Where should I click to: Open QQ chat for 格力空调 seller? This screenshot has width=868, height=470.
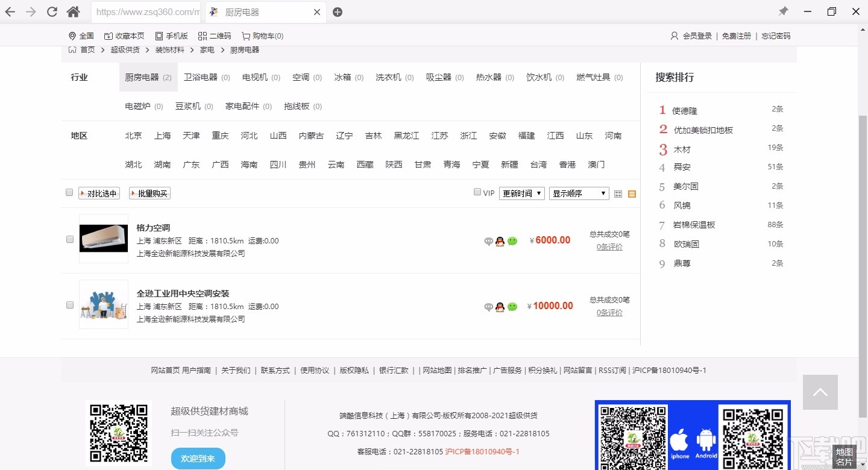pos(500,241)
